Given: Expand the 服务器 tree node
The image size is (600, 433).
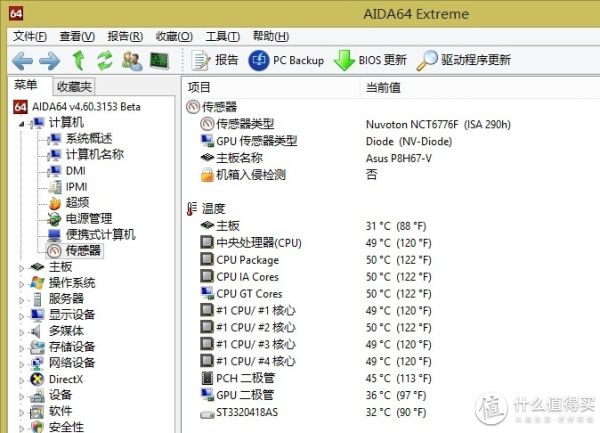Looking at the screenshot, I should coord(21,300).
